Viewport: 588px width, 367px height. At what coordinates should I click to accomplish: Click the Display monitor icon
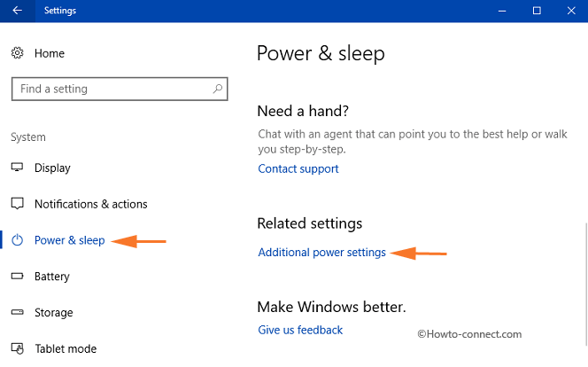point(18,168)
